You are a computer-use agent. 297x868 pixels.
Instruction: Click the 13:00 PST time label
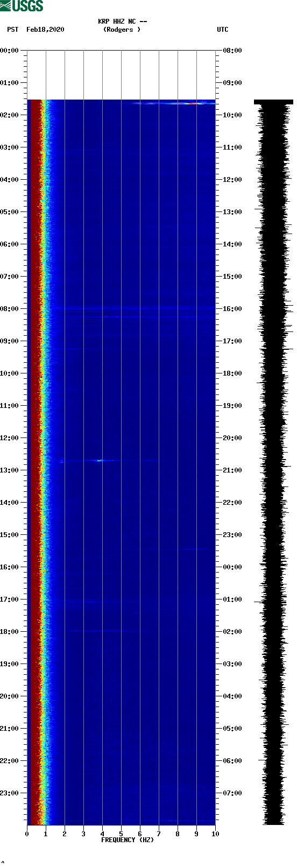pos(10,470)
